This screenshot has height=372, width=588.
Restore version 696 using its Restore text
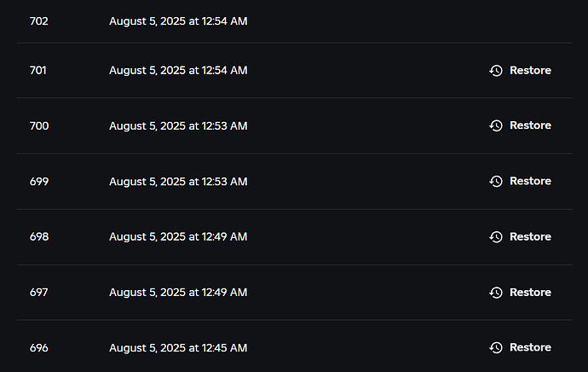tap(530, 347)
